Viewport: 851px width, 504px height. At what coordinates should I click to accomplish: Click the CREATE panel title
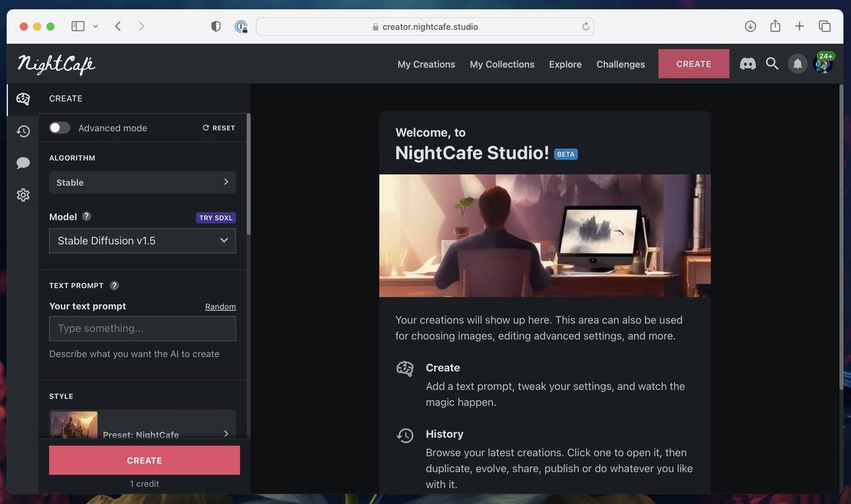(66, 98)
